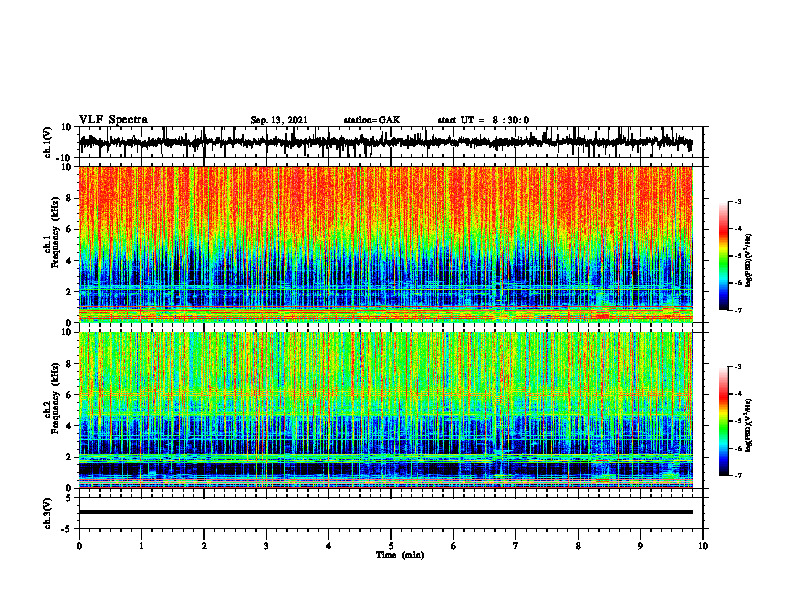
Task: Click time axis tick label "0"
Action: [x=79, y=546]
